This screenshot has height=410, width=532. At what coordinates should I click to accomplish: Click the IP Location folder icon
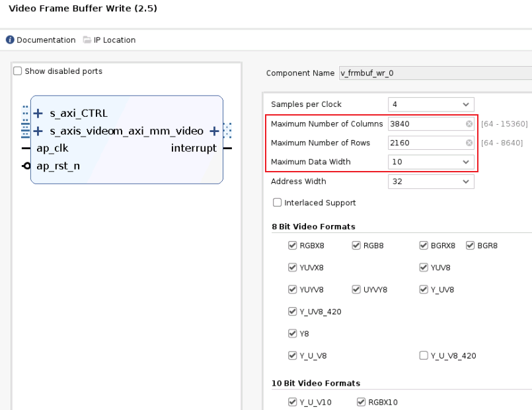click(x=87, y=40)
